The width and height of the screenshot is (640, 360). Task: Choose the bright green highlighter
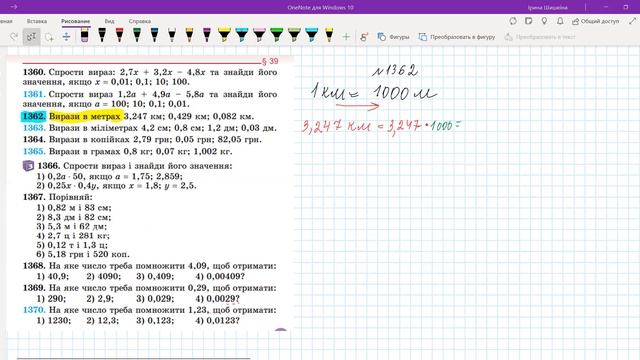click(x=277, y=35)
